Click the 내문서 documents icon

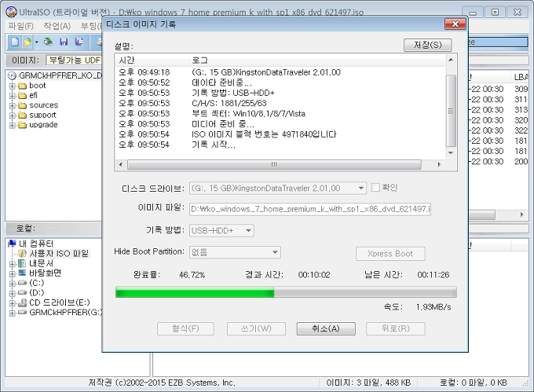[x=22, y=263]
